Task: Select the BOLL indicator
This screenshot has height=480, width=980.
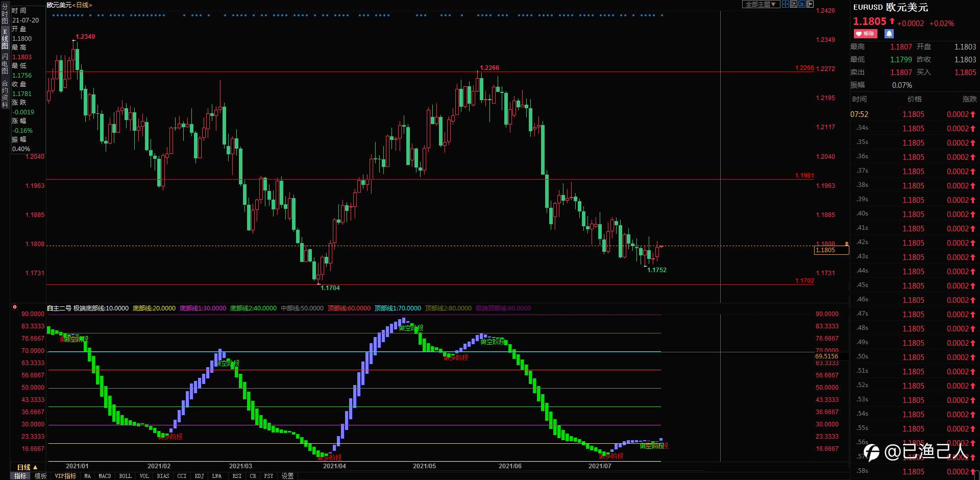Action: tap(125, 476)
